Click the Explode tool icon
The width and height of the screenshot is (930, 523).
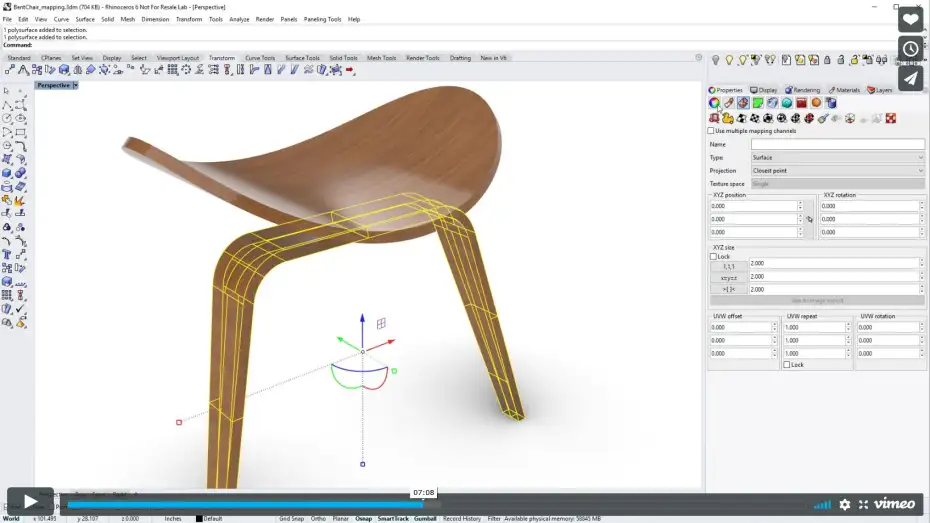[x=20, y=200]
